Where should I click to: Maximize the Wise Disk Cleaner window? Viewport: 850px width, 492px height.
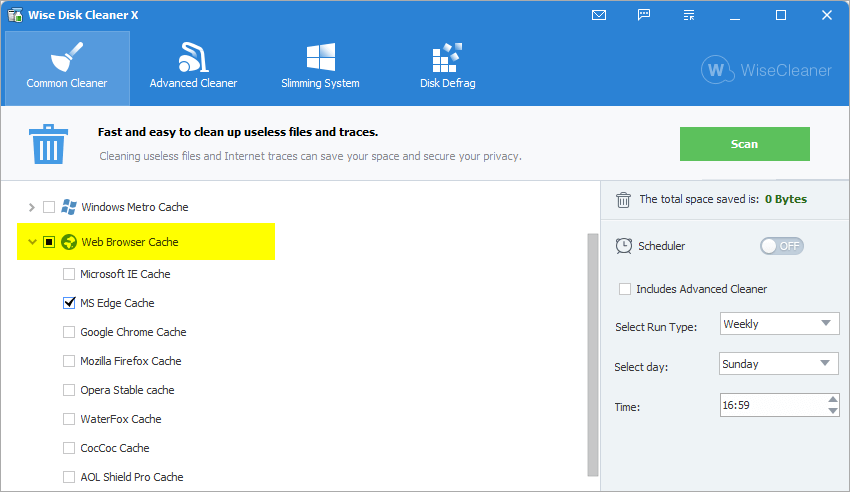(781, 15)
